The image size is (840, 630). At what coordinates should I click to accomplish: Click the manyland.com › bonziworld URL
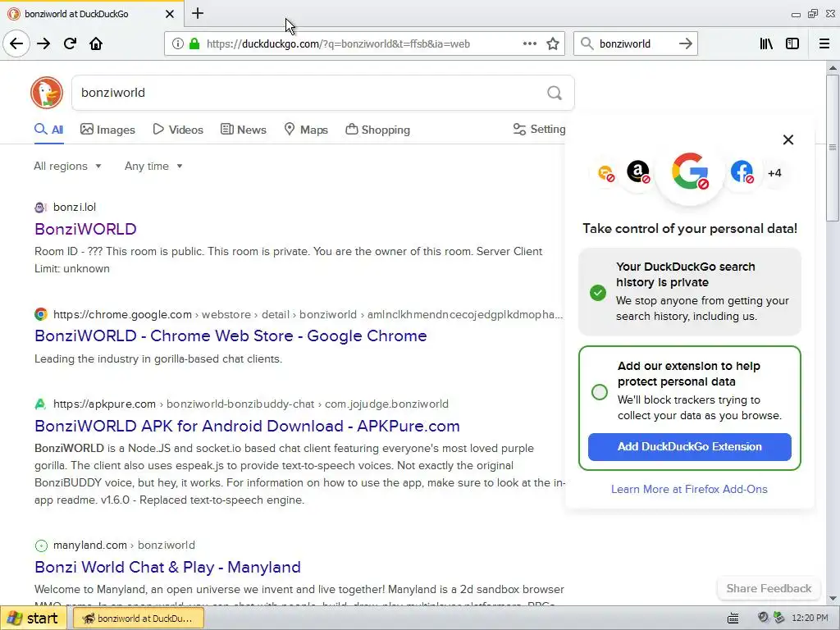125,546
